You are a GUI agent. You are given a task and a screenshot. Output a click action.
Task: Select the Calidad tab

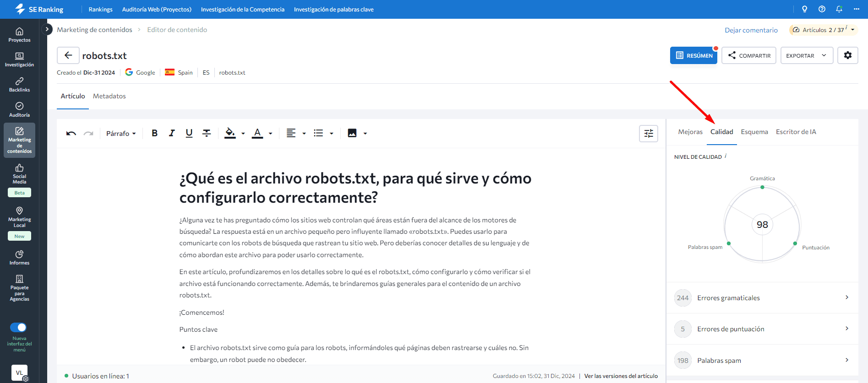click(x=722, y=132)
